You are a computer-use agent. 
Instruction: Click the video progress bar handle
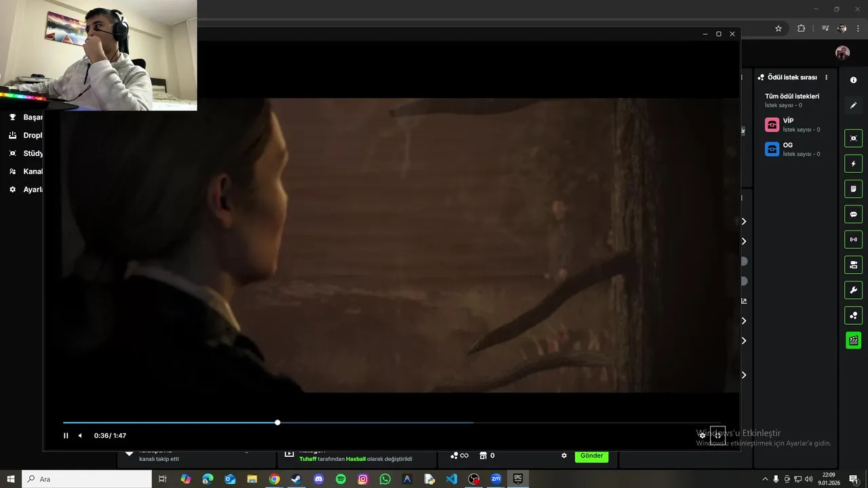277,422
